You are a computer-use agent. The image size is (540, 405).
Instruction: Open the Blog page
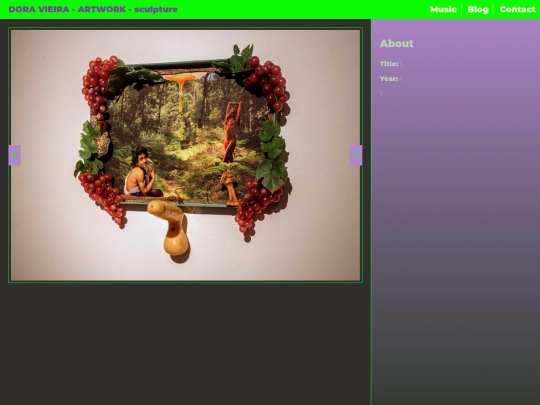[478, 9]
